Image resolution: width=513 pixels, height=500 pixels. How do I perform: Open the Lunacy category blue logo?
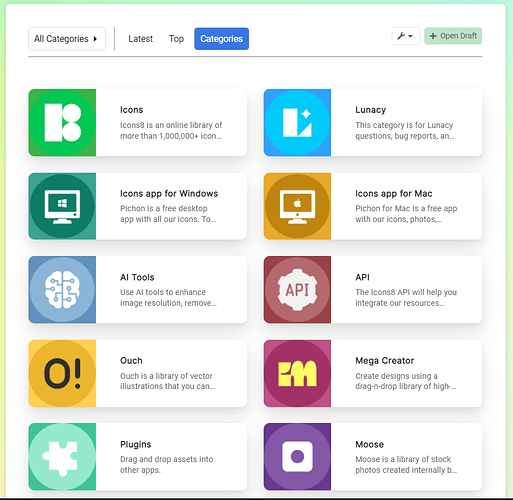click(297, 123)
